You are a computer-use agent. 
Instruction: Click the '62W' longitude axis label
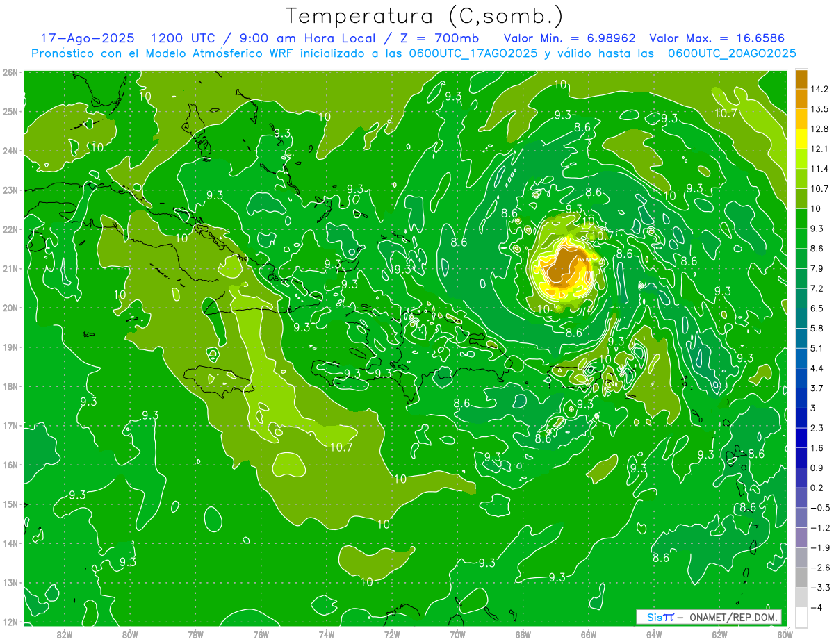point(719,634)
